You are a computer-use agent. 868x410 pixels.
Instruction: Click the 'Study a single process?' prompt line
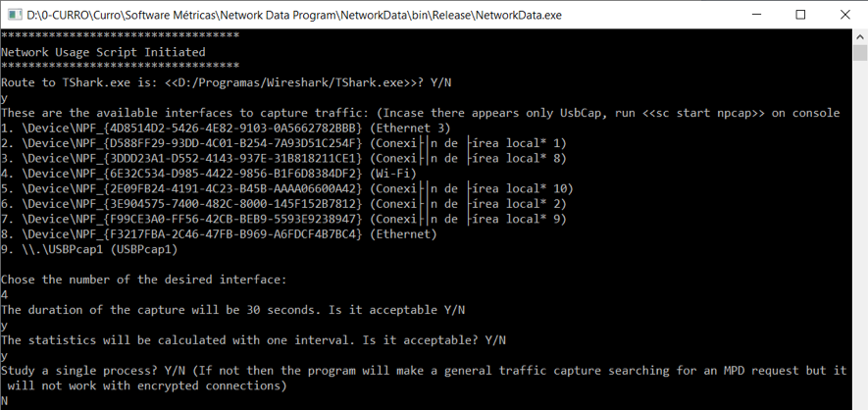coord(424,370)
